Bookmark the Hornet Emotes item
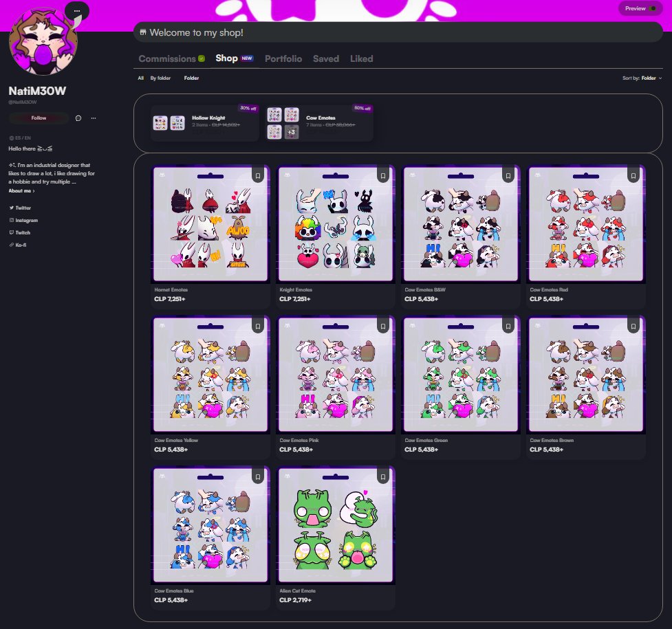This screenshot has height=629, width=672. point(258,176)
